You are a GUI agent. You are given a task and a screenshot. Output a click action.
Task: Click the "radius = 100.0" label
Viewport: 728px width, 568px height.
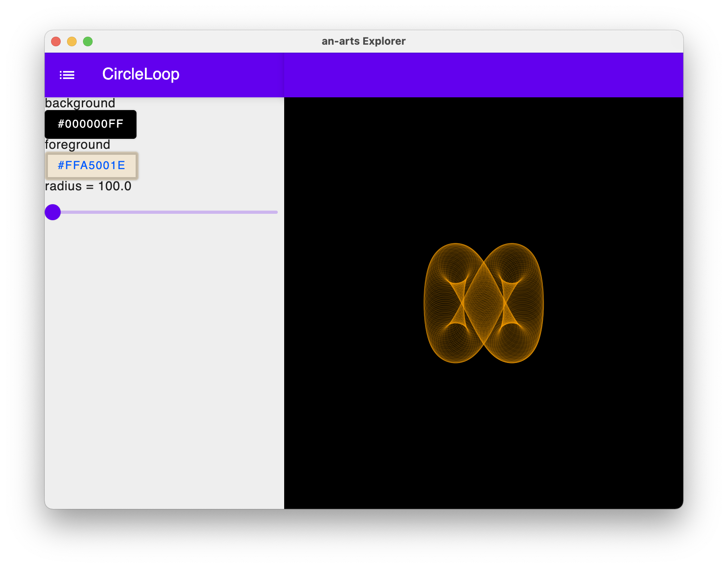click(88, 186)
